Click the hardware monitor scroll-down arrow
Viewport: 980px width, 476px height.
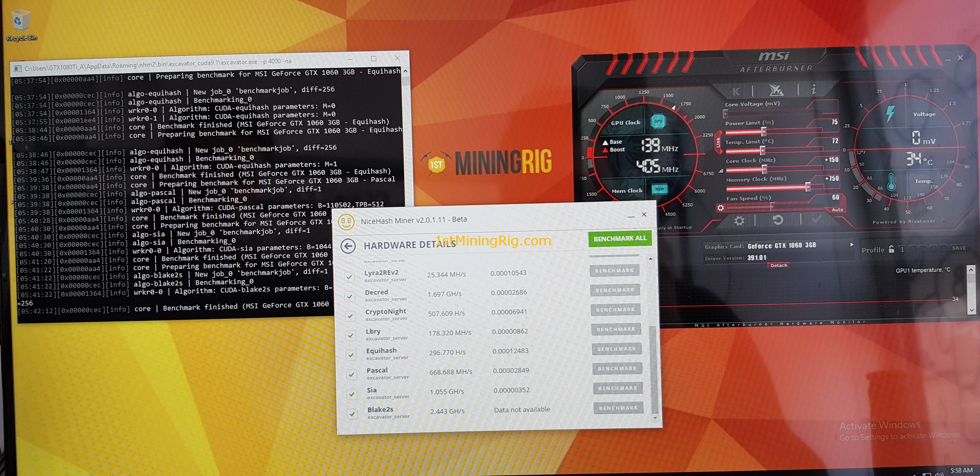[x=972, y=310]
